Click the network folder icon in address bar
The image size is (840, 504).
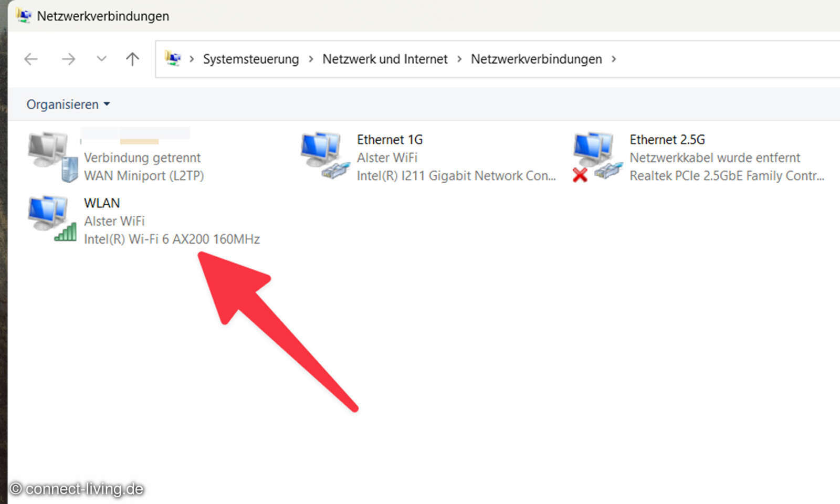click(x=173, y=59)
